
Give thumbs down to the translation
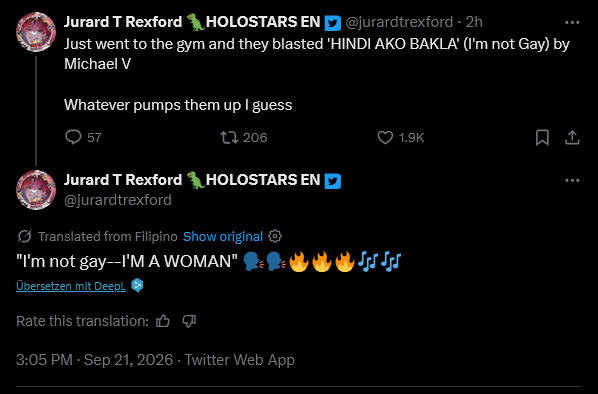coord(189,321)
